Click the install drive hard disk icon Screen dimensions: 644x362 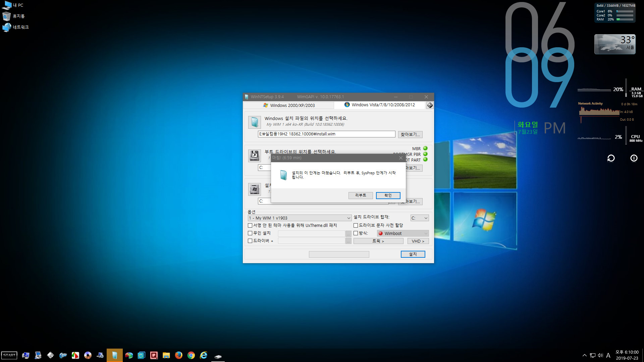pos(255,189)
